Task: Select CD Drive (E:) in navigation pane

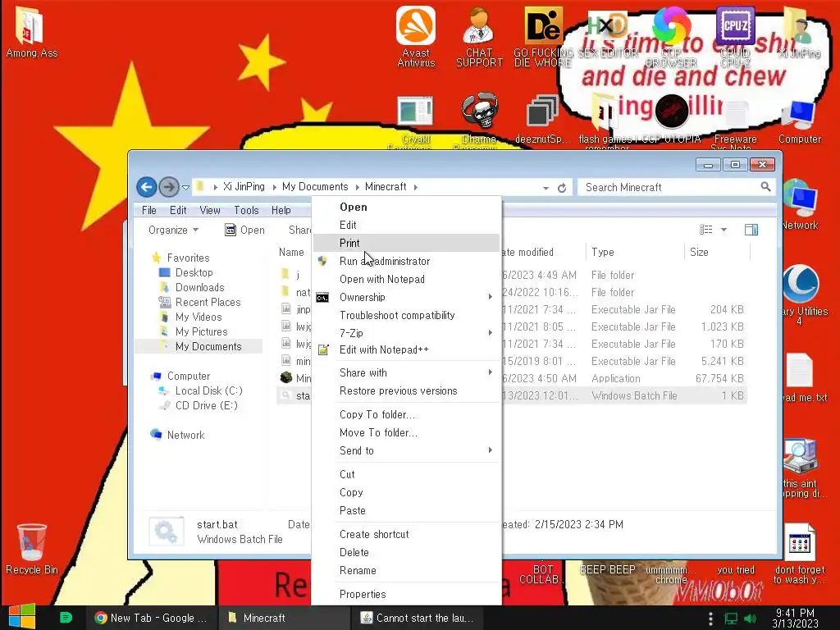Action: (206, 405)
